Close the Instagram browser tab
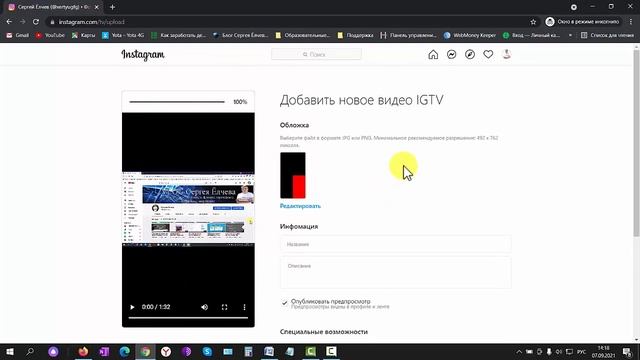Viewport: 640px width, 360px height. click(97, 7)
